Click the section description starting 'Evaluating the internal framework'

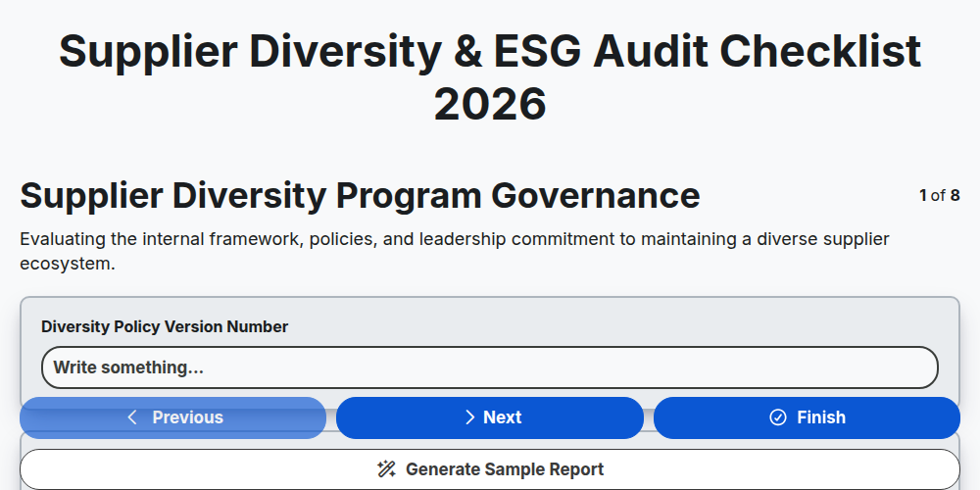point(455,251)
